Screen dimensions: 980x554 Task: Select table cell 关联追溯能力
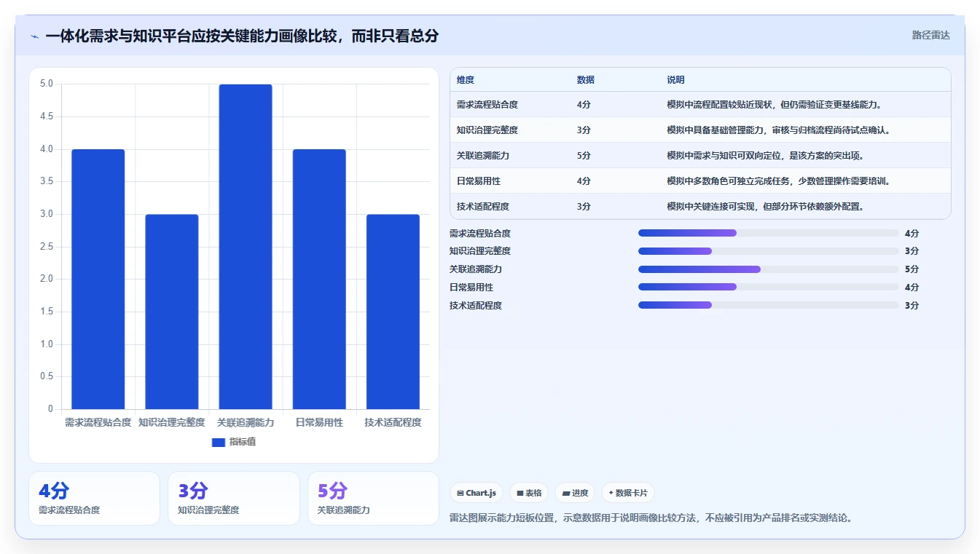click(x=483, y=156)
